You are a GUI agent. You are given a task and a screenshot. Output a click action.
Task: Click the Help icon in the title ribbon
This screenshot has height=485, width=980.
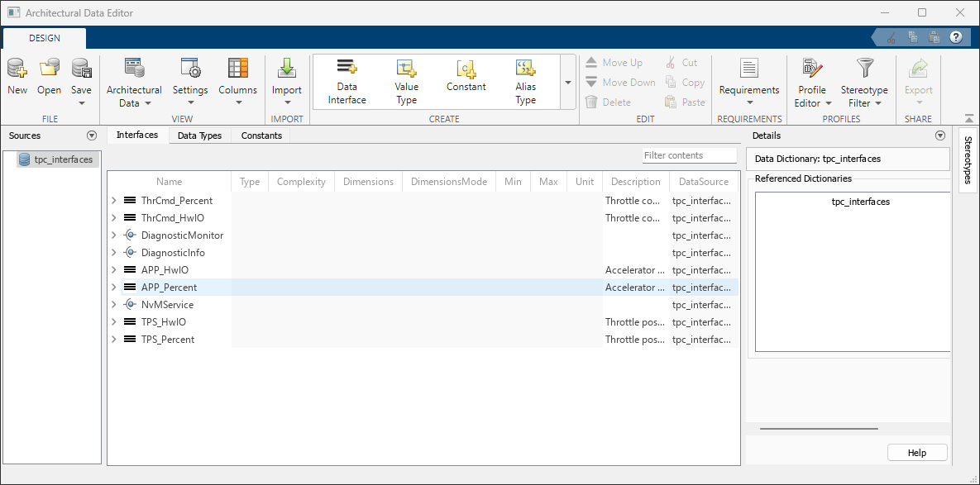click(956, 37)
